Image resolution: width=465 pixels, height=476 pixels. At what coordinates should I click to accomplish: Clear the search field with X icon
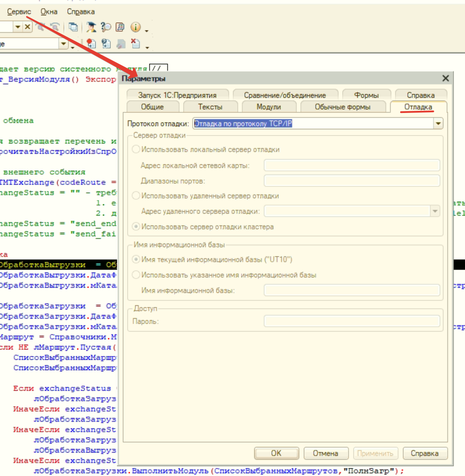click(x=27, y=27)
